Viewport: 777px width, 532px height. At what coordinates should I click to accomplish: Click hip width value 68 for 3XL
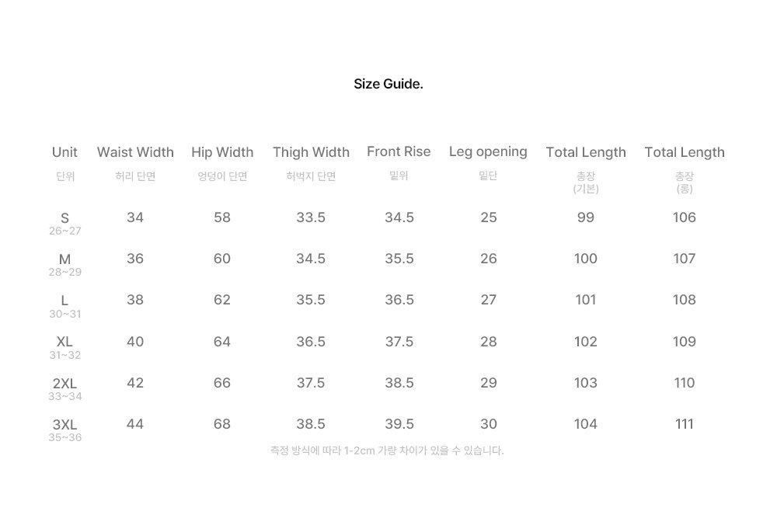[x=222, y=423]
